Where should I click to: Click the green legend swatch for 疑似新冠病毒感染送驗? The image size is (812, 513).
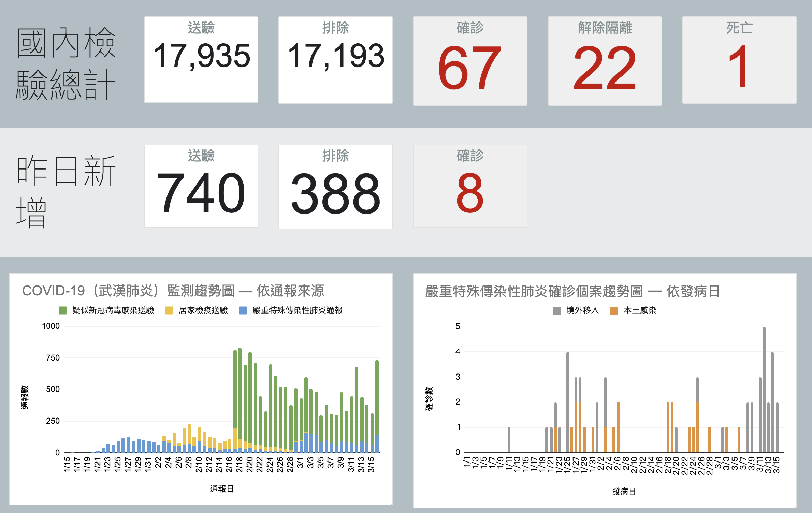(63, 310)
